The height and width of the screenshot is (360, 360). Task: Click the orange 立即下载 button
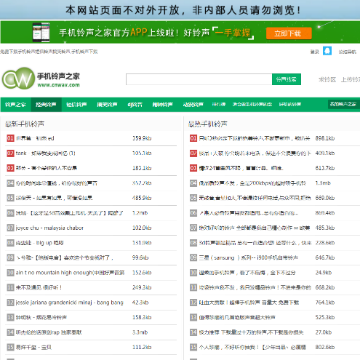pos(289,33)
